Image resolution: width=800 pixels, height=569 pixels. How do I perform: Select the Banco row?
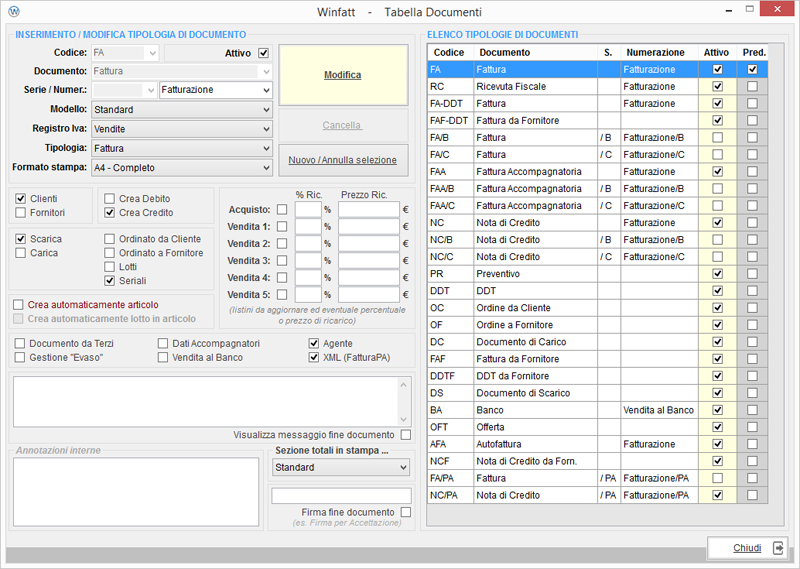[597, 410]
